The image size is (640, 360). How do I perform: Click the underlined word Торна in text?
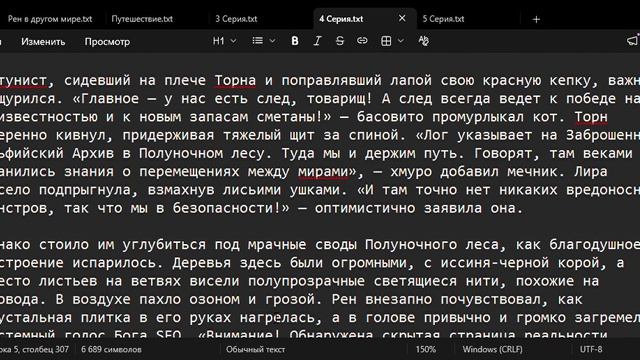coord(236,80)
